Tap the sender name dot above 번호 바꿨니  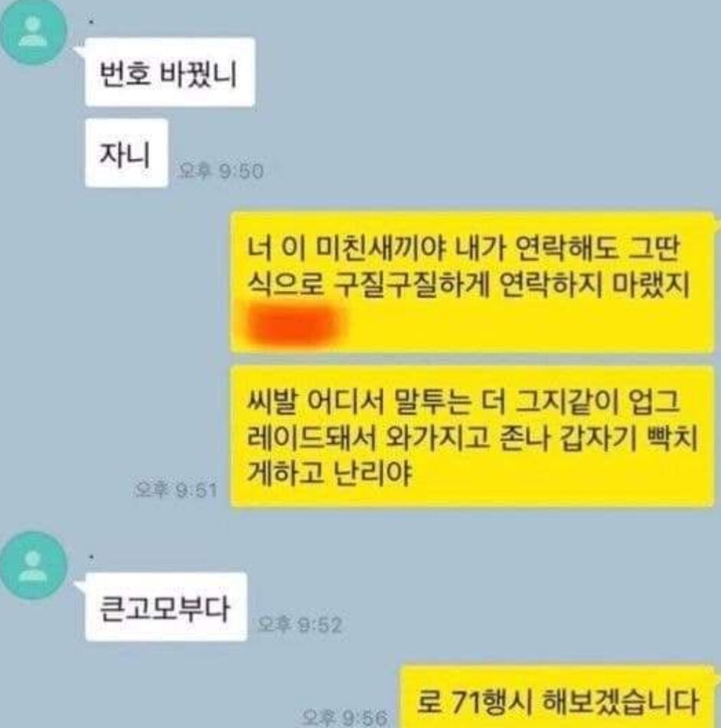tap(91, 22)
